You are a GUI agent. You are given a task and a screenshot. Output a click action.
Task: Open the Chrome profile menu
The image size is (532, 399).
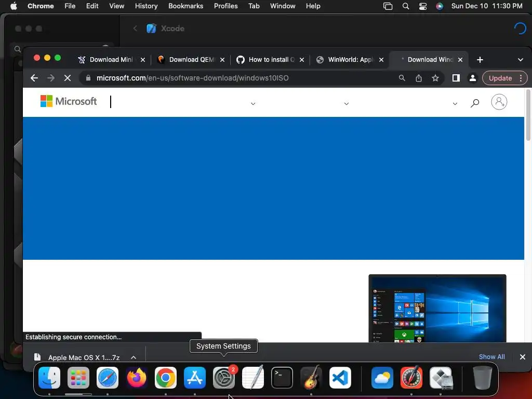(473, 78)
